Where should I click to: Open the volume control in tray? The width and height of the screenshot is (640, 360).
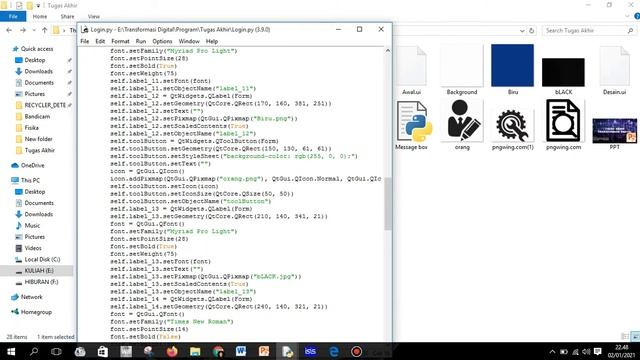[587, 351]
